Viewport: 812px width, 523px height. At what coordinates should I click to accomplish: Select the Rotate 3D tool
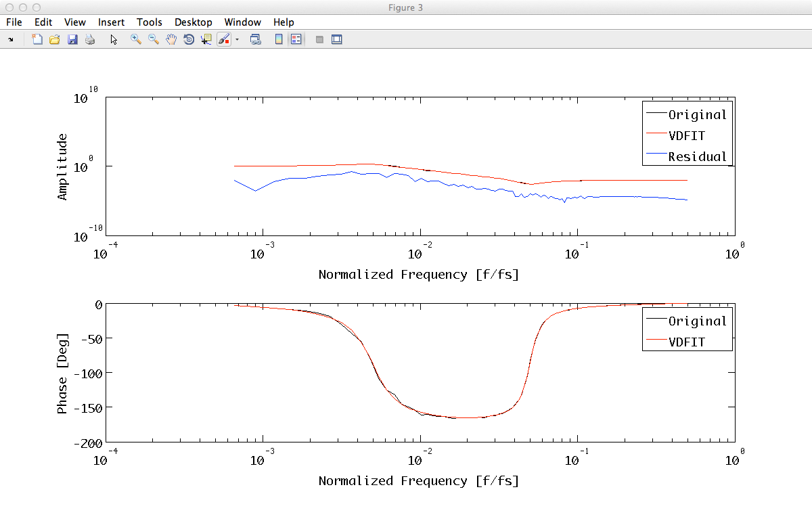189,40
